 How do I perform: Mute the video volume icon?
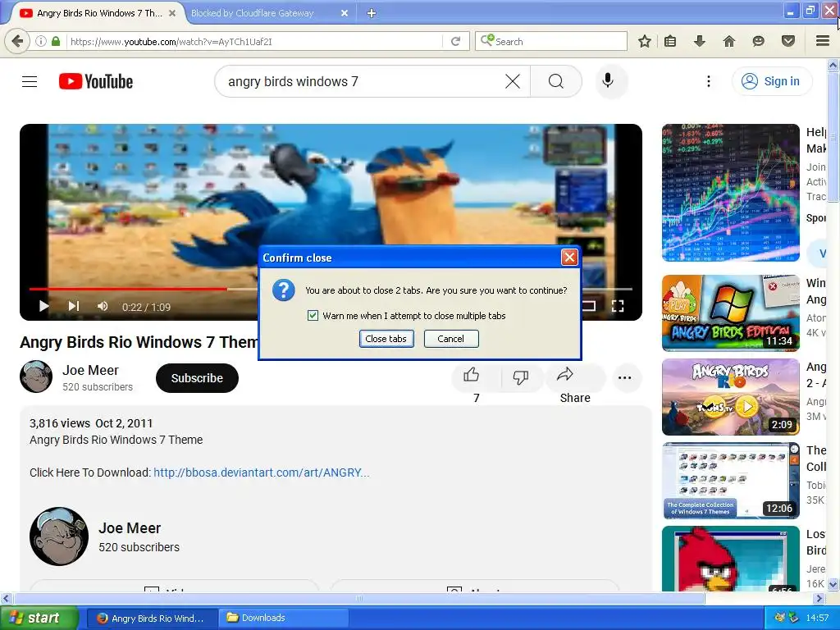pyautogui.click(x=103, y=307)
